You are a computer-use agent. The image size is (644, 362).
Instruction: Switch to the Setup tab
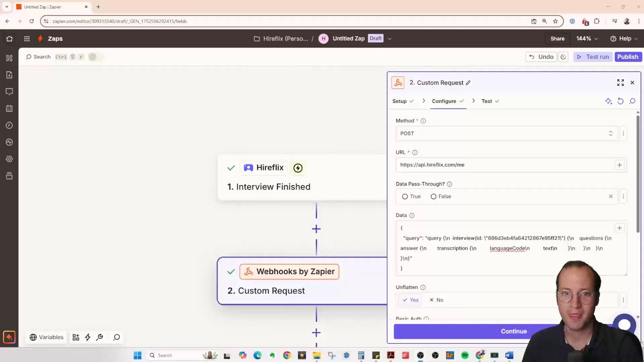tap(403, 101)
